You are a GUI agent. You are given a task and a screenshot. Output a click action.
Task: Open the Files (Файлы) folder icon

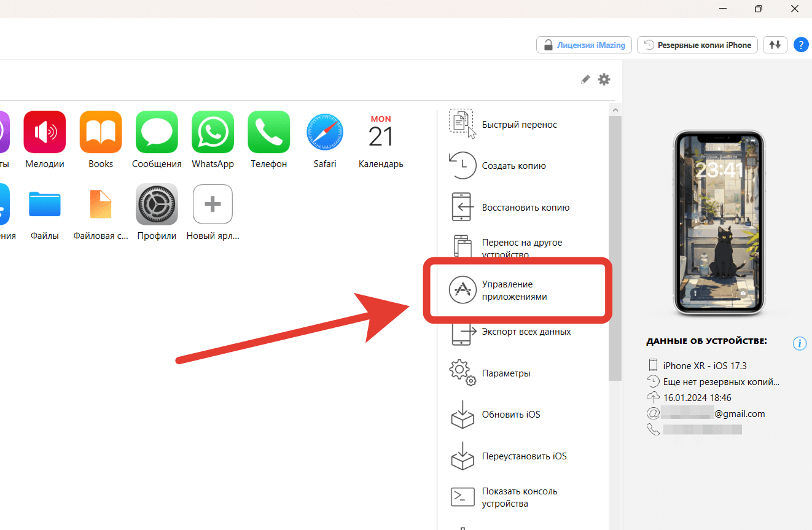coord(45,205)
